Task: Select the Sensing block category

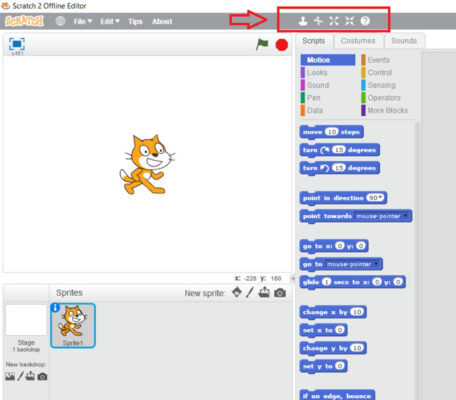Action: coord(382,85)
